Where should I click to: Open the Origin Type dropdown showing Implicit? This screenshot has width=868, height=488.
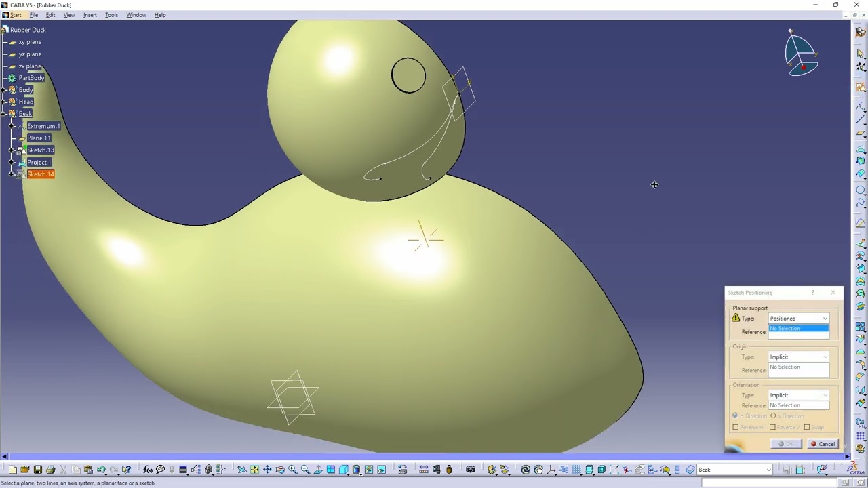pyautogui.click(x=799, y=357)
